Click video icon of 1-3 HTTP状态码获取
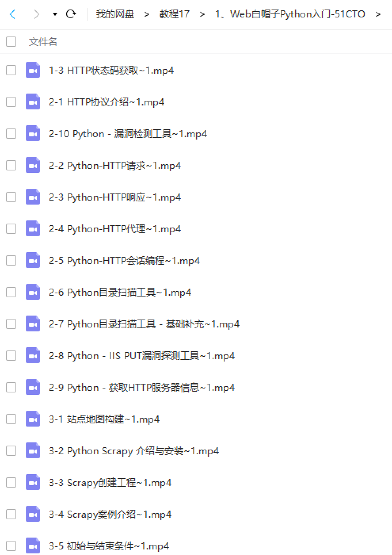 coord(33,70)
